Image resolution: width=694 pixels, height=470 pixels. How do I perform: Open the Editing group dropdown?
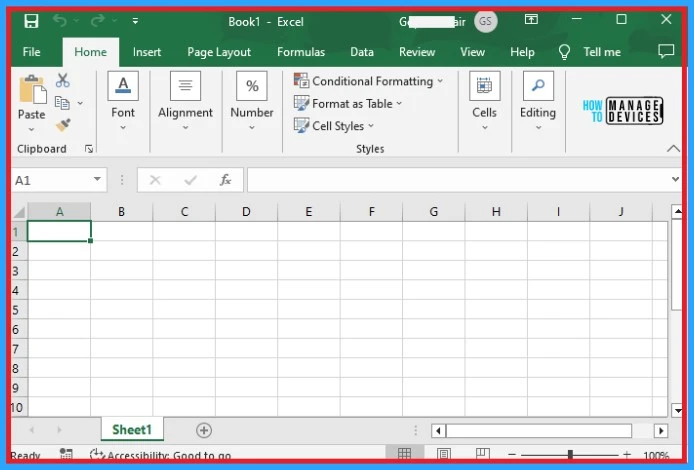[x=538, y=101]
